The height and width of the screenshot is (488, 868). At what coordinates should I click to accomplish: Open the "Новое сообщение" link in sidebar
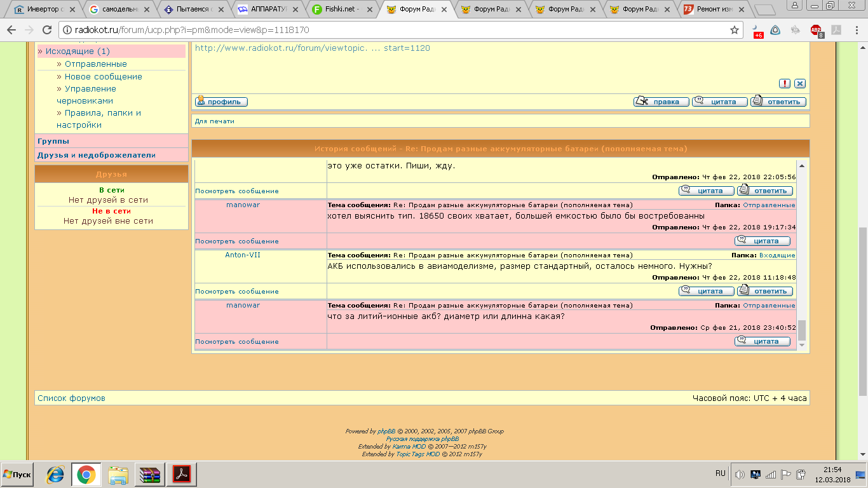[103, 76]
